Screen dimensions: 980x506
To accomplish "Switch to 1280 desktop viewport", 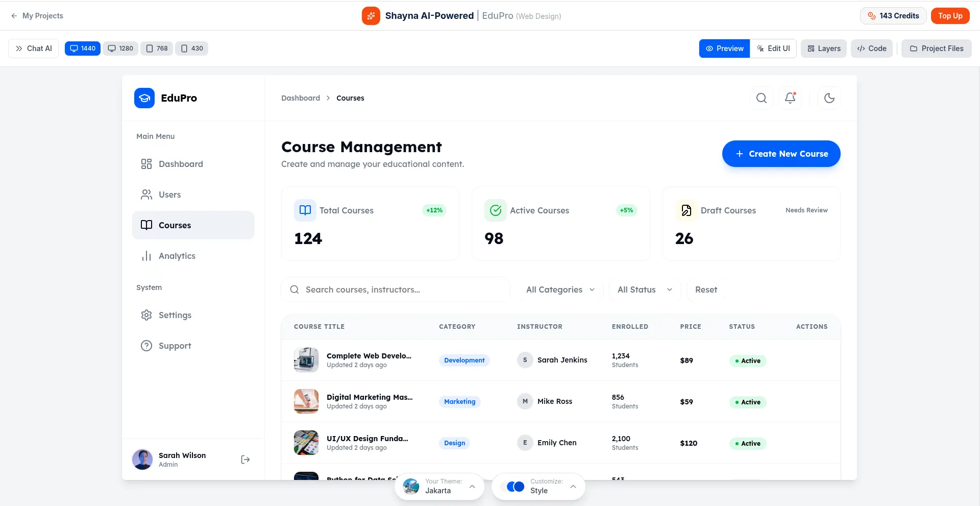I will [120, 49].
